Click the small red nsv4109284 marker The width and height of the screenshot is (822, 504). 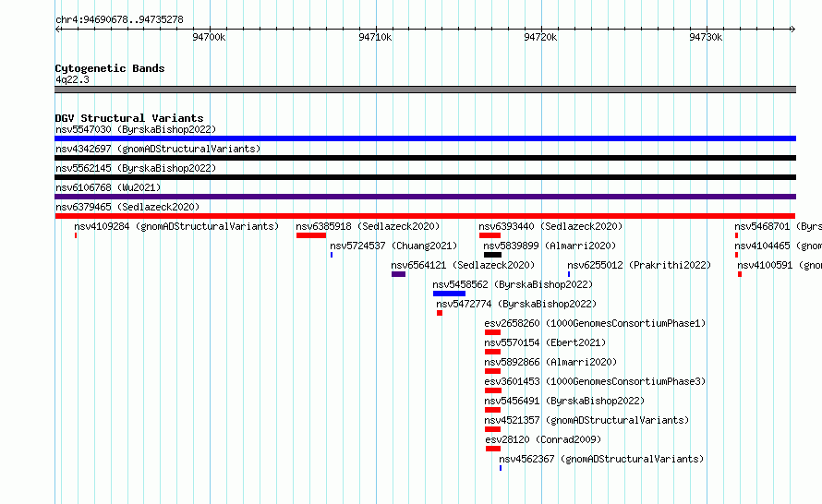tap(76, 235)
